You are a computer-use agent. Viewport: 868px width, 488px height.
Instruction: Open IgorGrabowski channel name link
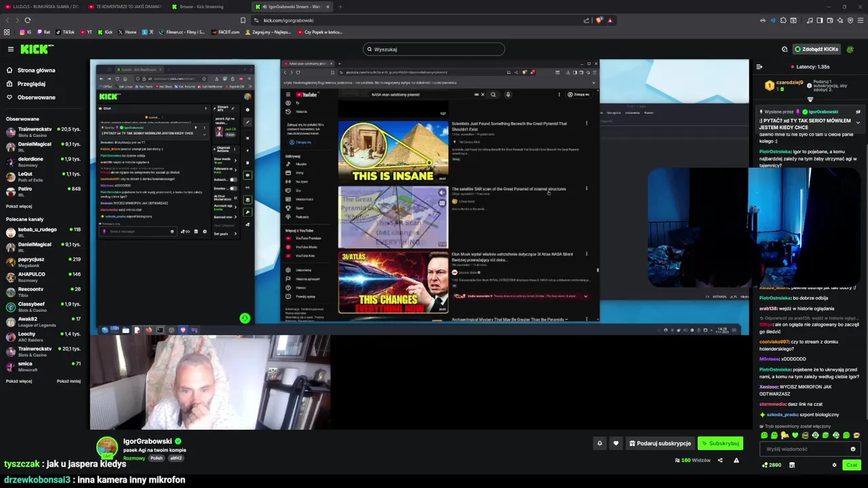click(x=147, y=441)
